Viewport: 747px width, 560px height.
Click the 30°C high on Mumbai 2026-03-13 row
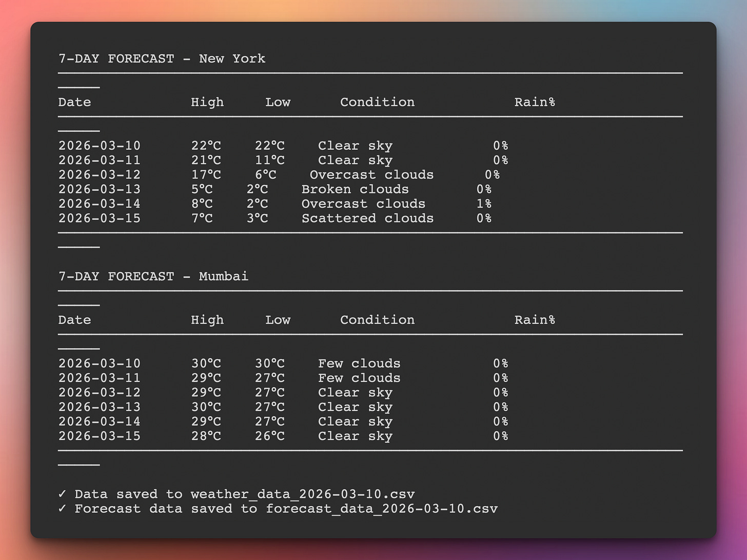click(x=206, y=407)
